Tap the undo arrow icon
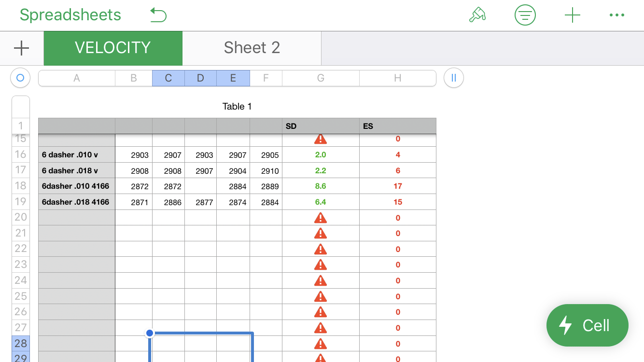644x362 pixels. [x=158, y=15]
